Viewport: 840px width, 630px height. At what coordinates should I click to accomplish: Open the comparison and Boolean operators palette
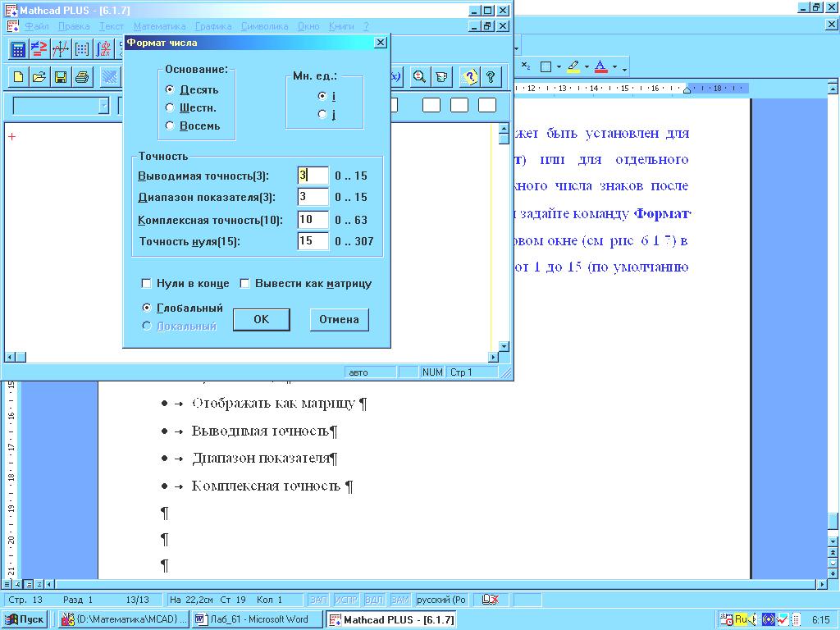pyautogui.click(x=39, y=49)
